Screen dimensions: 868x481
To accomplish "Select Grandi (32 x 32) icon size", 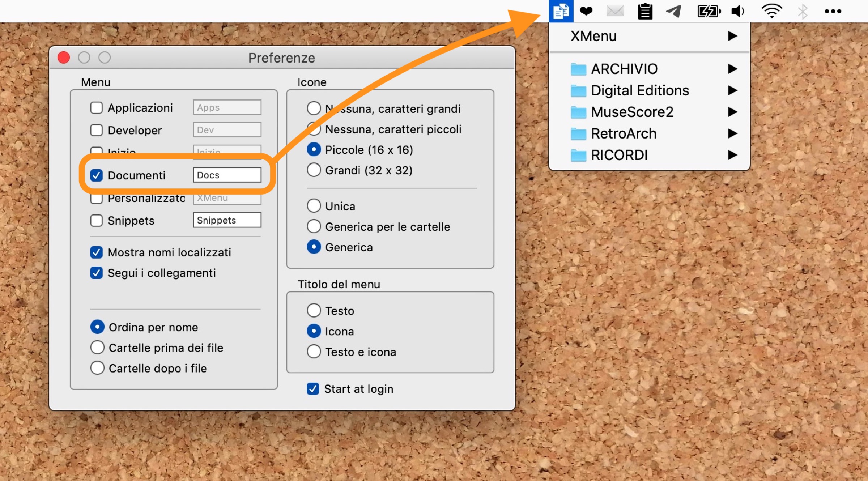I will [314, 170].
